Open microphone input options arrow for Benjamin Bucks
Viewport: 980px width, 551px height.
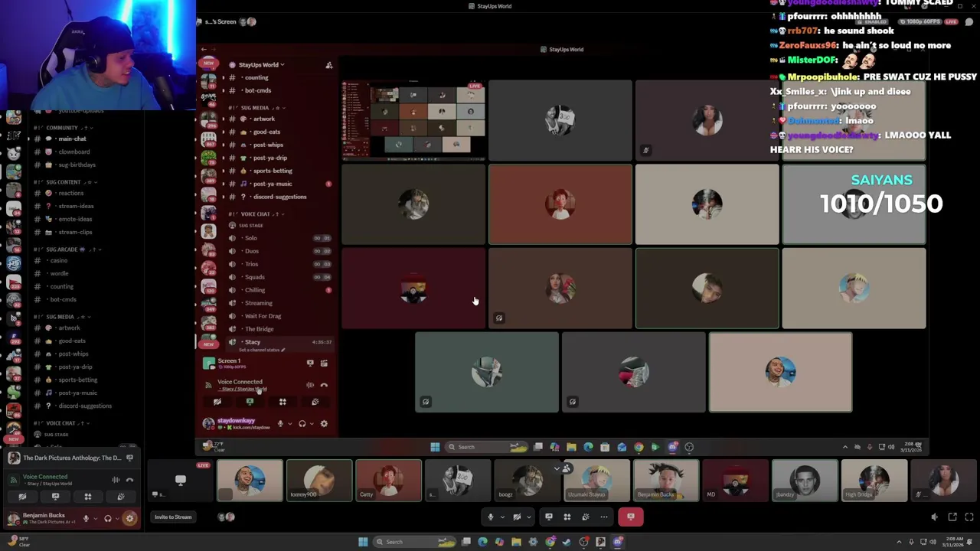coord(96,518)
